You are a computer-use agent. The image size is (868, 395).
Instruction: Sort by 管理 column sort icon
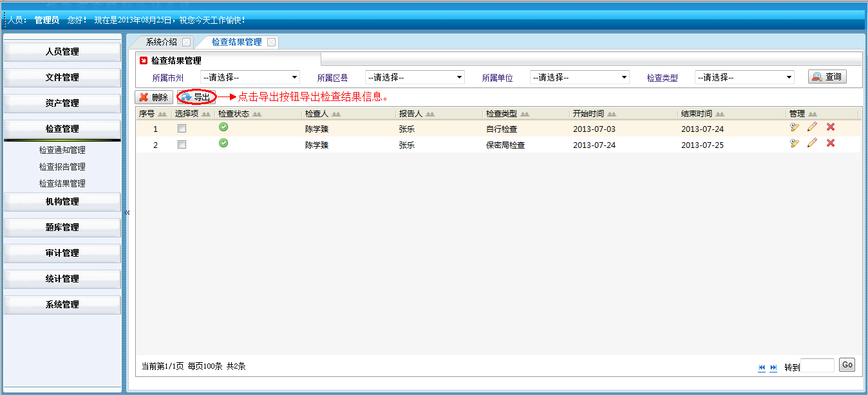[x=812, y=114]
